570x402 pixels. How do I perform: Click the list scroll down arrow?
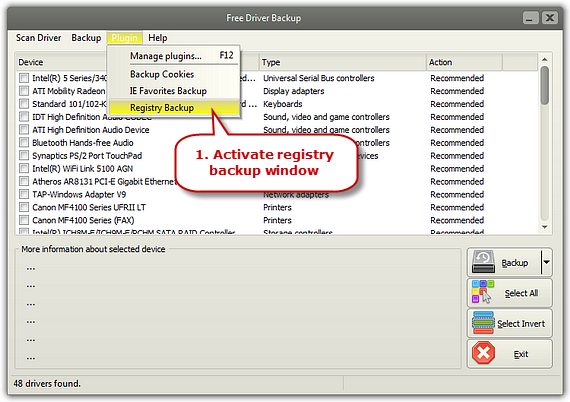[545, 227]
